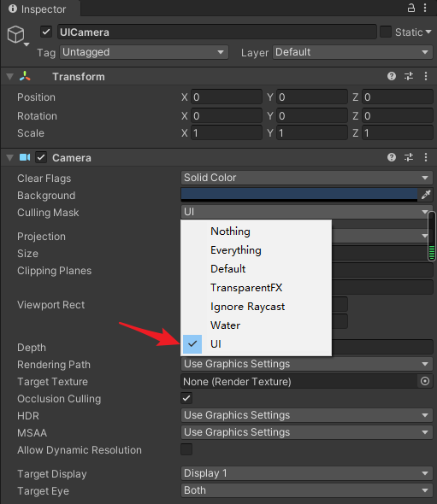
Task: Uncheck the UI layer option
Action: 257,344
